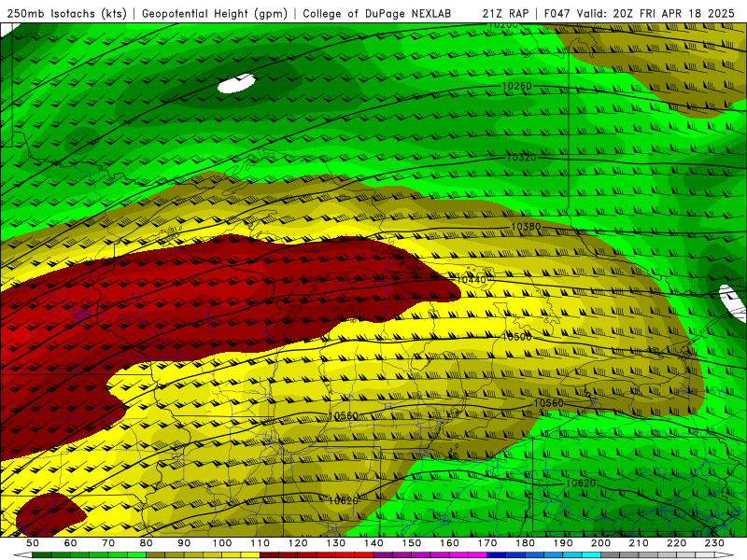Click the 70 value on the color scale
The image size is (747, 560).
pos(108,543)
